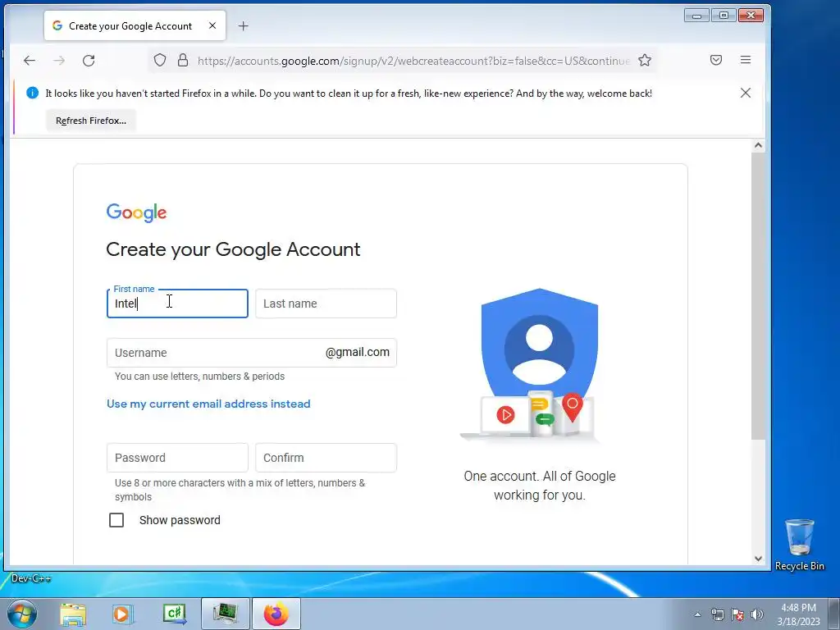Click the volume speaker tray icon
This screenshot has height=630, width=840.
tap(757, 614)
